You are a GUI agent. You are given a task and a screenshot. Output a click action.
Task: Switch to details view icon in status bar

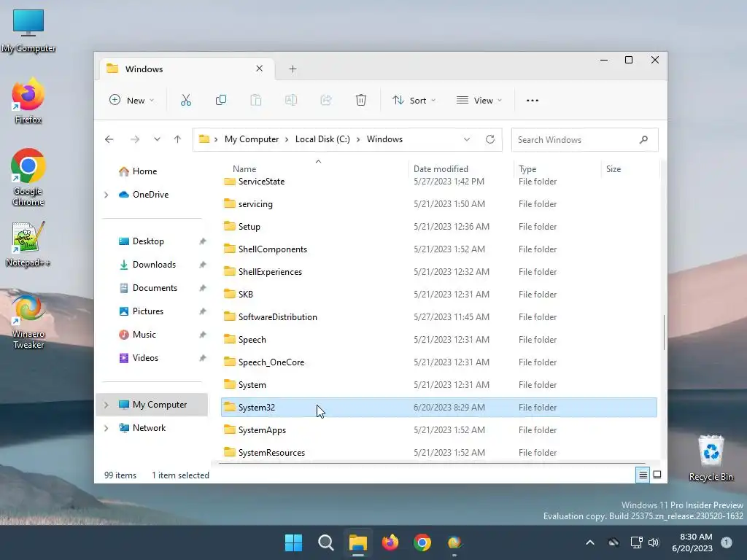tap(643, 475)
